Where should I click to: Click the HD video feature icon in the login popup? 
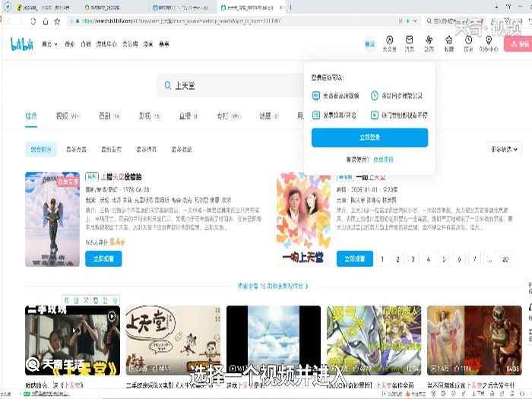(x=316, y=96)
